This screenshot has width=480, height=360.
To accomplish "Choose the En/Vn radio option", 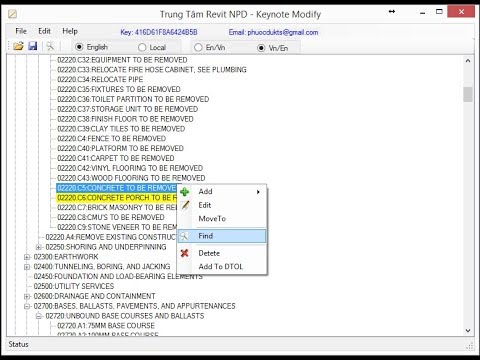I will point(198,47).
